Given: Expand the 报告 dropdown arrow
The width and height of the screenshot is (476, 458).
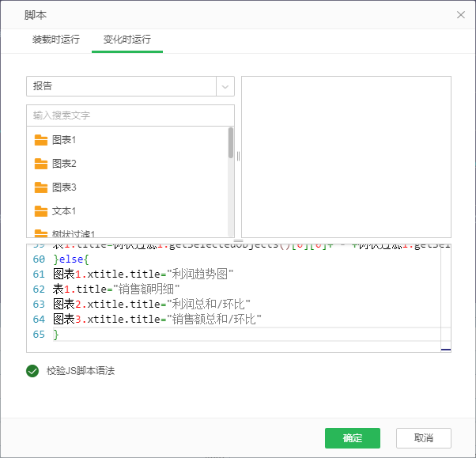Looking at the screenshot, I should click(x=225, y=86).
